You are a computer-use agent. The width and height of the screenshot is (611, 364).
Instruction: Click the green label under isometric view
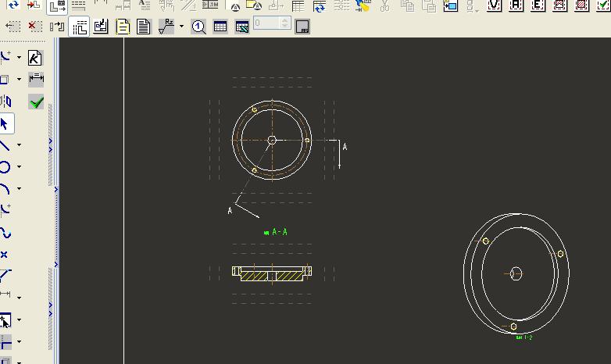point(524,337)
